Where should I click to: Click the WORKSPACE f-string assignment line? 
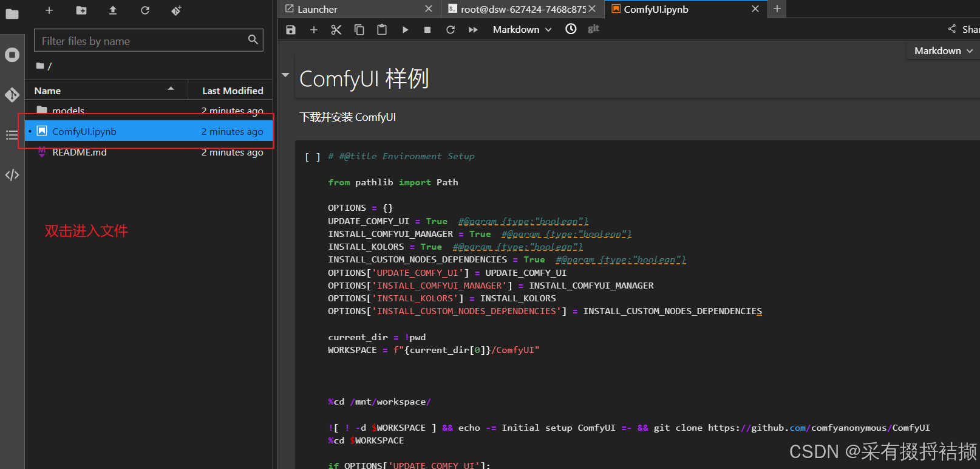point(434,350)
